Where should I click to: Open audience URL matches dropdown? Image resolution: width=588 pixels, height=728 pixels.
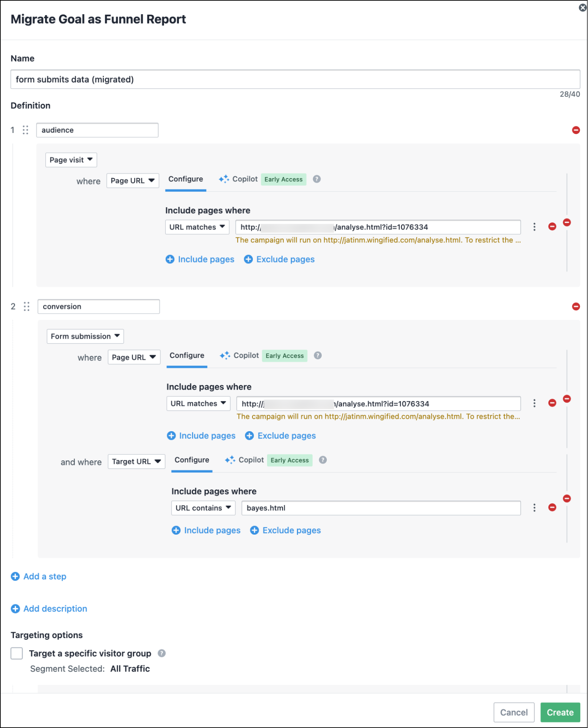(197, 227)
